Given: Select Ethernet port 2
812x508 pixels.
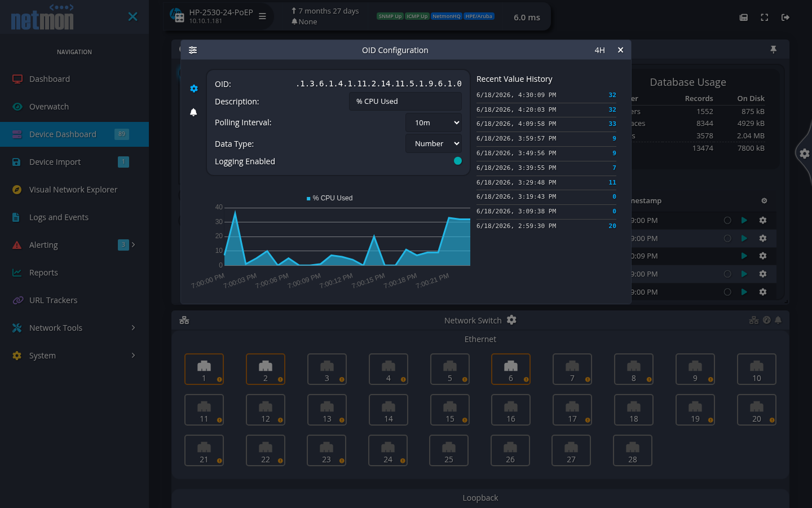Looking at the screenshot, I should pos(266,369).
